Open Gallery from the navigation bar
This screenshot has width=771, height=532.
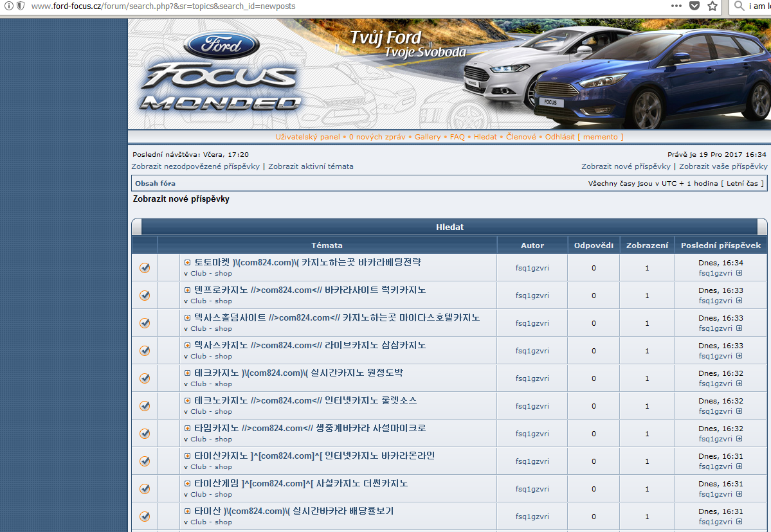tap(428, 137)
